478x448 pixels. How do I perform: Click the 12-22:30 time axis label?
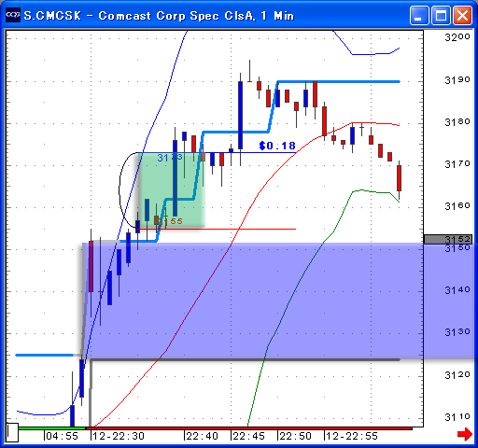pyautogui.click(x=119, y=436)
